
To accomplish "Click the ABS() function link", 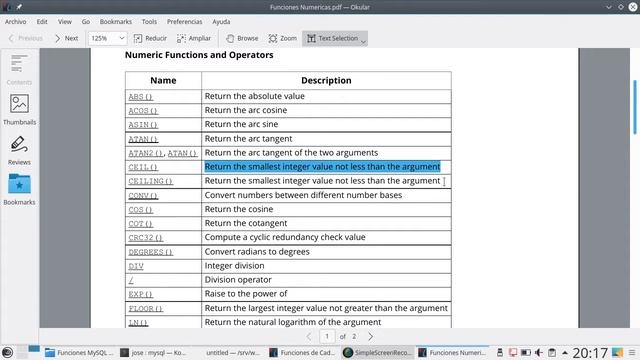I will click(x=140, y=97).
